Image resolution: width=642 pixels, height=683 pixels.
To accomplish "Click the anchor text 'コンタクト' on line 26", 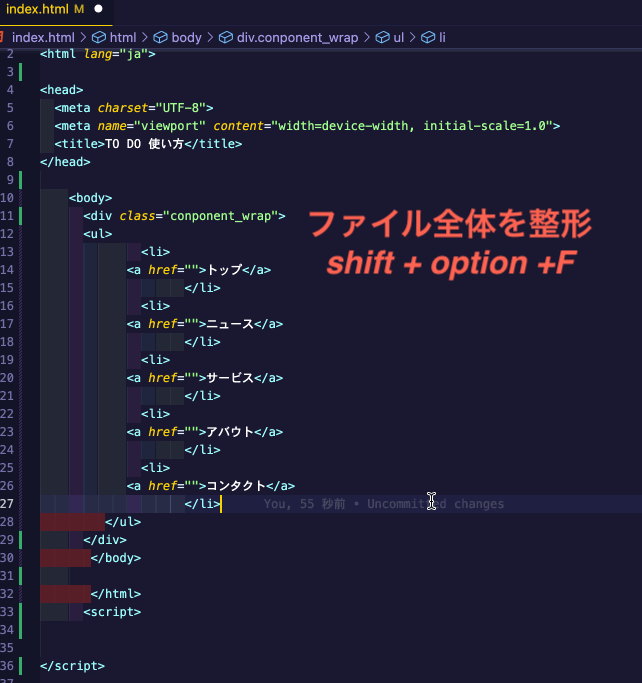I will pos(236,486).
